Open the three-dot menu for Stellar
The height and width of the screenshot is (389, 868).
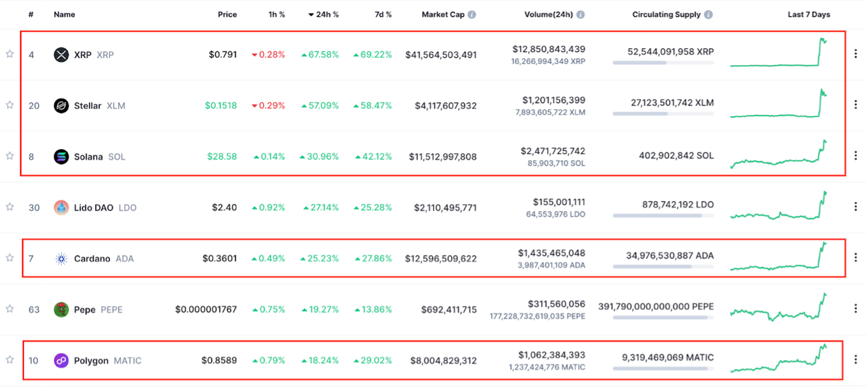point(856,105)
